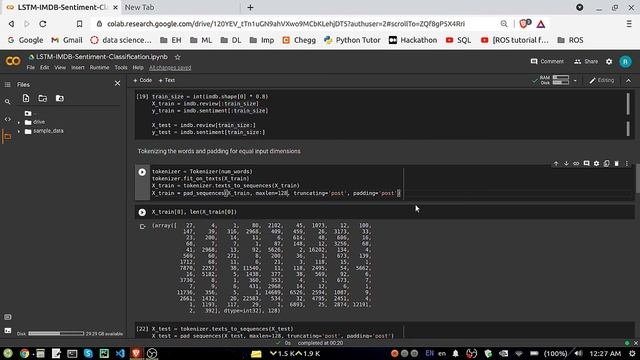This screenshot has width=640, height=360.
Task: Collapse the notebook header
Action: click(x=629, y=81)
